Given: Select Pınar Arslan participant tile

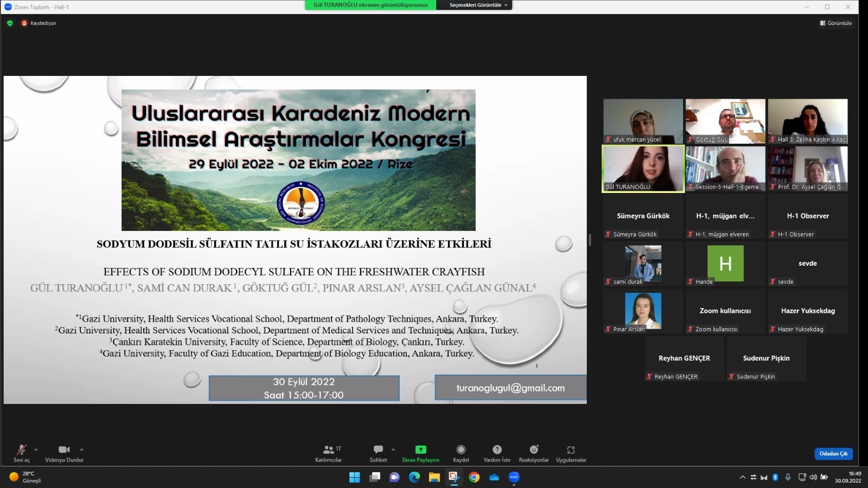Looking at the screenshot, I should [x=643, y=311].
